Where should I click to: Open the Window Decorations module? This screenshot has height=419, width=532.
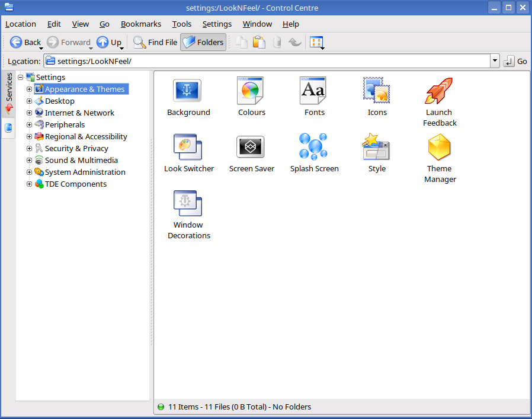188,204
